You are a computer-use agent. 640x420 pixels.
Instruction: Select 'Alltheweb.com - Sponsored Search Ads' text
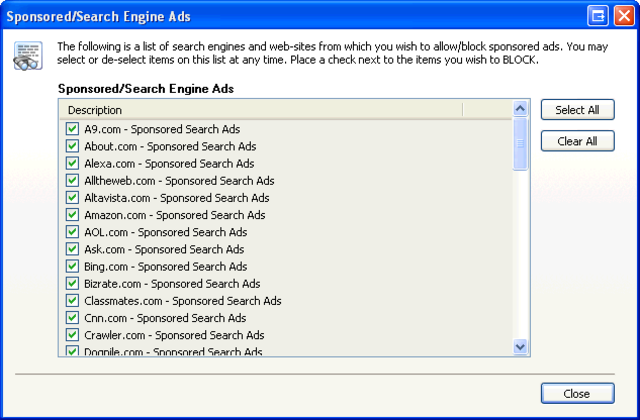click(x=179, y=180)
